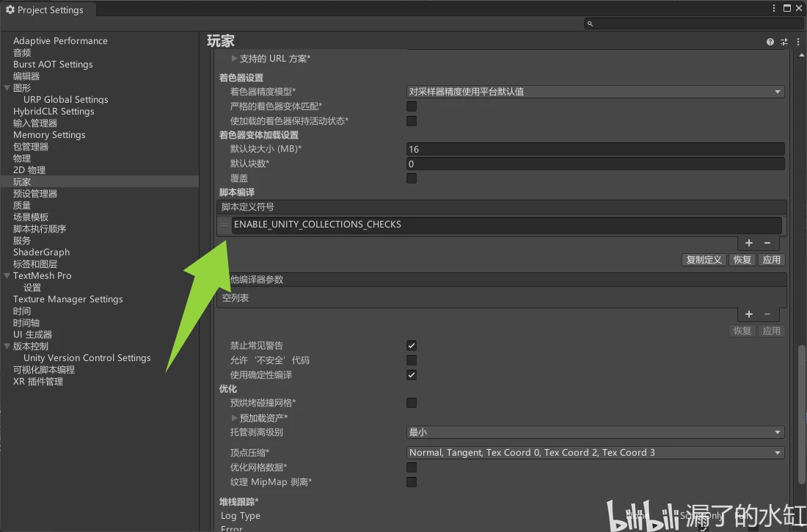Edit ENABLE_UNITY_COLLECTIONS_CHECKS symbol field
The height and width of the screenshot is (532, 807).
click(x=506, y=225)
